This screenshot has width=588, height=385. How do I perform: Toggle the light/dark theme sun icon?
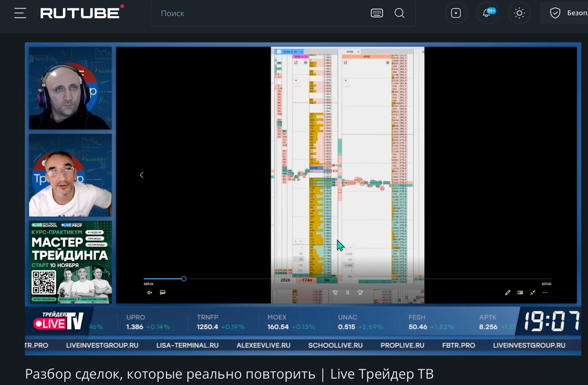519,13
